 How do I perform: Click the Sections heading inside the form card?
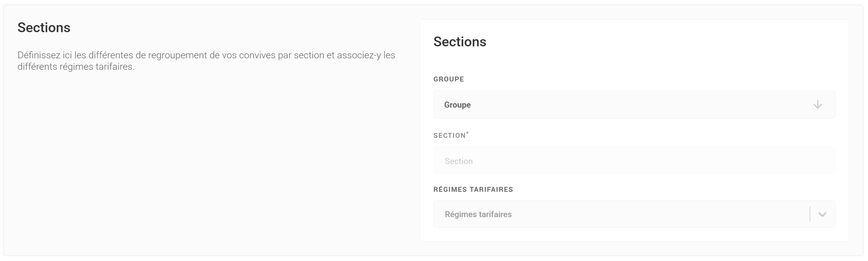(459, 42)
